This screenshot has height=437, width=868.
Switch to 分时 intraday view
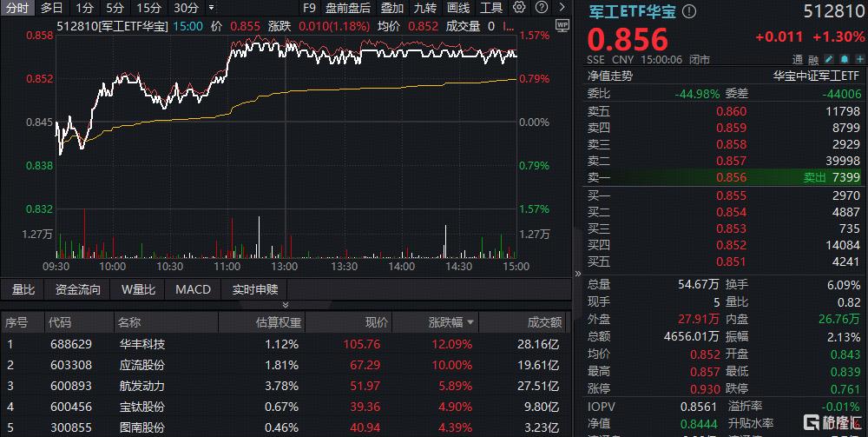pos(17,8)
